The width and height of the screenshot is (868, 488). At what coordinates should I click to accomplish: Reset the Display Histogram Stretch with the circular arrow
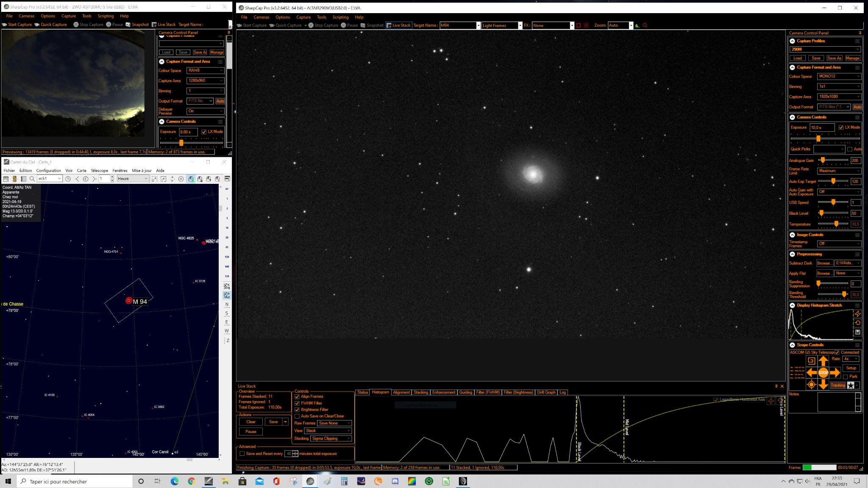[x=857, y=323]
